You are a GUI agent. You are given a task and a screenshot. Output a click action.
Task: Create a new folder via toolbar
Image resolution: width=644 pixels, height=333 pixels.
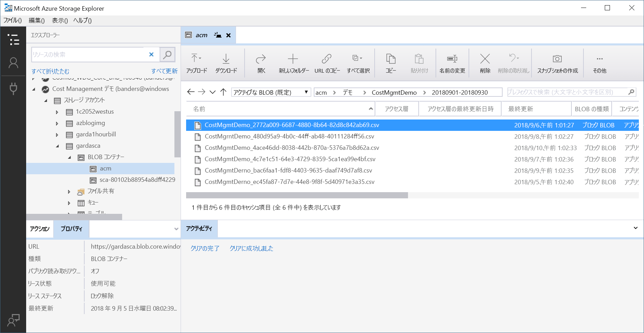pos(293,63)
